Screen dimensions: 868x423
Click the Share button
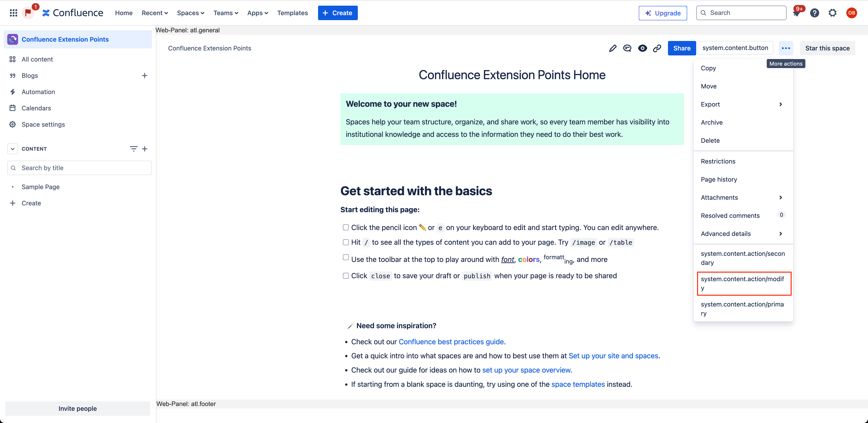tap(682, 48)
